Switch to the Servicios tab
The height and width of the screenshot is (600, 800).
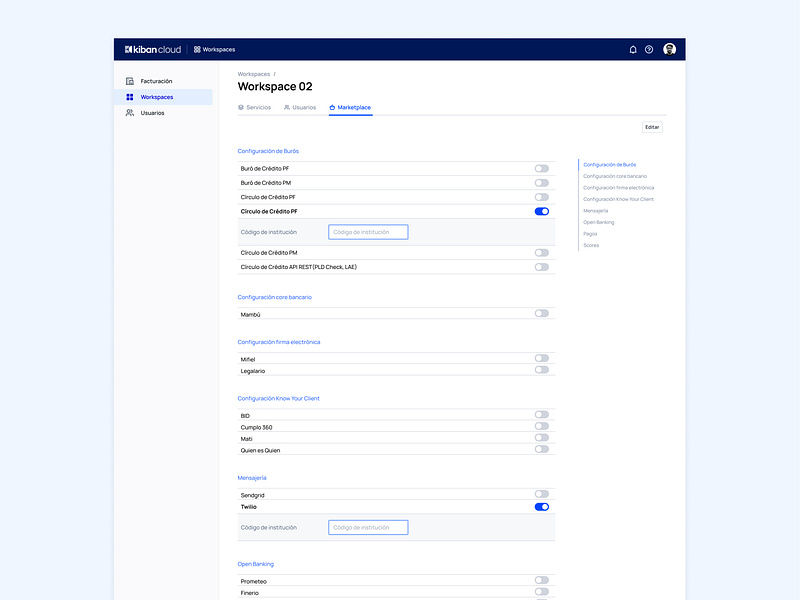click(255, 108)
